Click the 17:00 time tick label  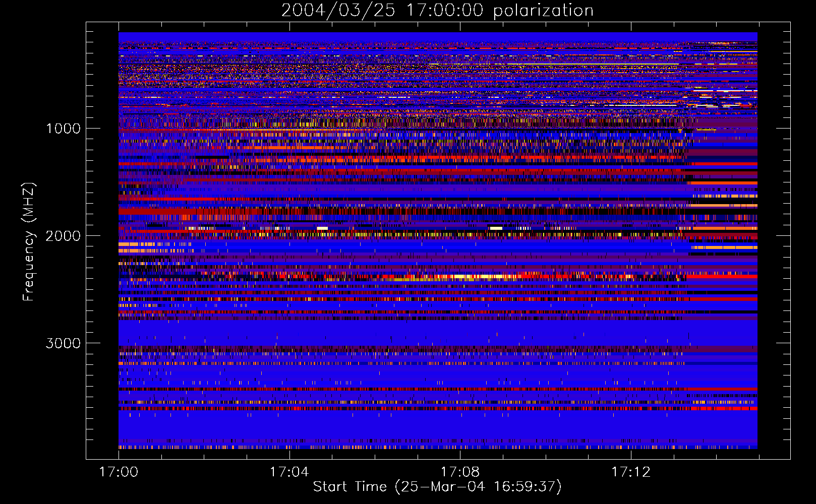point(119,472)
